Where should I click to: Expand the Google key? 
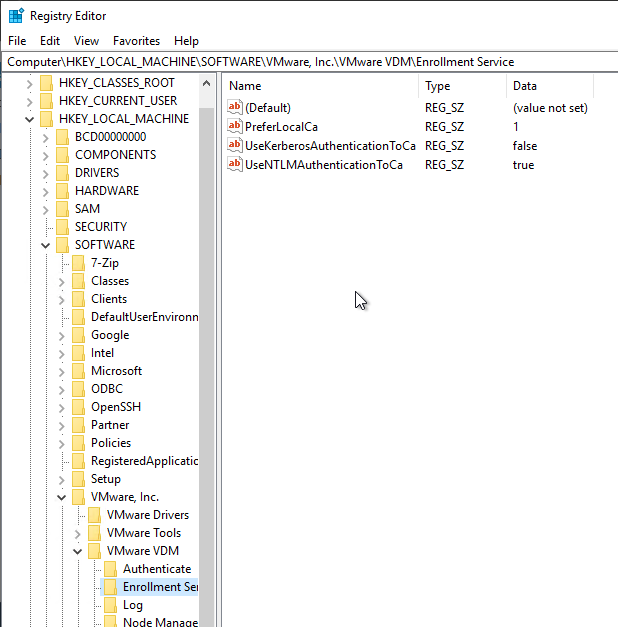point(61,335)
